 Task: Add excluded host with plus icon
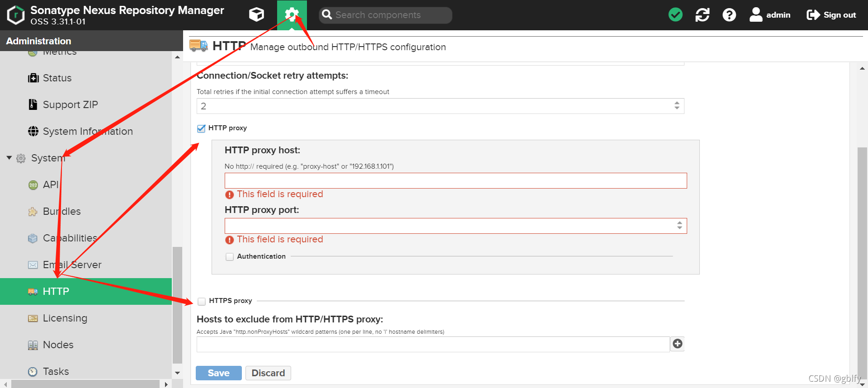tap(677, 344)
